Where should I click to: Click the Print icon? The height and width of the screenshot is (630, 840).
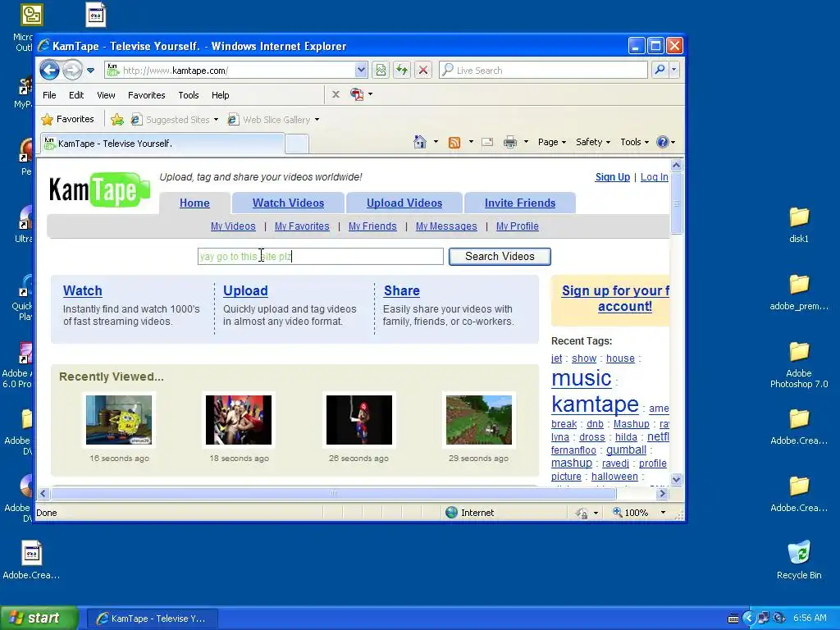pyautogui.click(x=510, y=142)
